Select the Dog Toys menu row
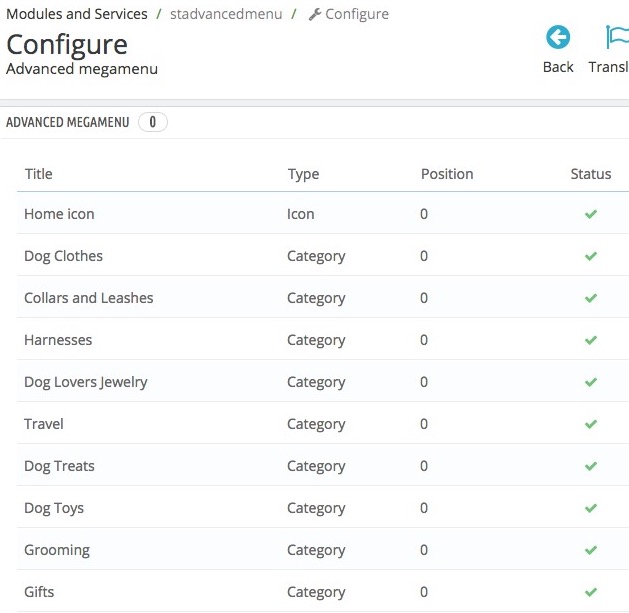Screen dimensions: 629x613 point(54,508)
